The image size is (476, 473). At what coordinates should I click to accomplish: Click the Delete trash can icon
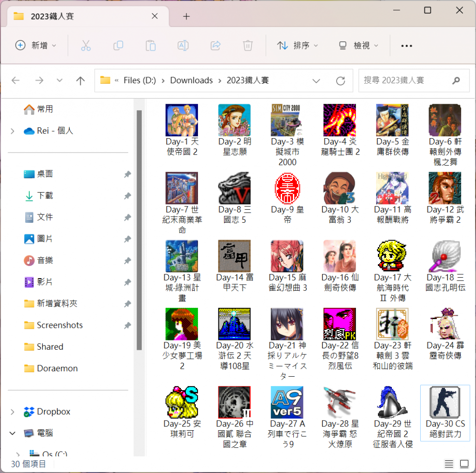coord(248,46)
